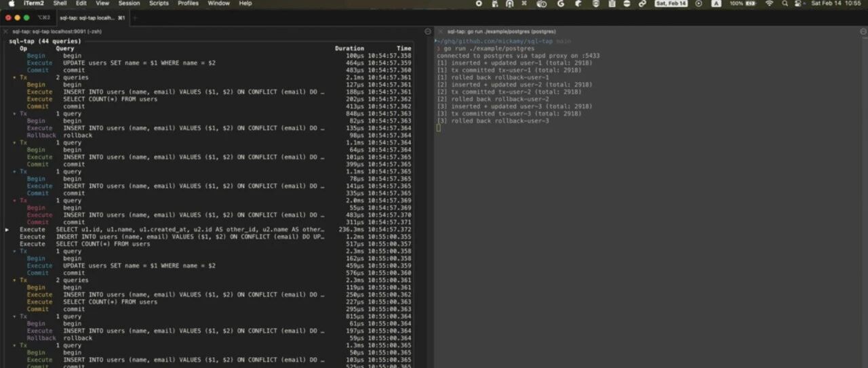Close the go run postgres pane
This screenshot has width=868, height=368.
(x=440, y=31)
